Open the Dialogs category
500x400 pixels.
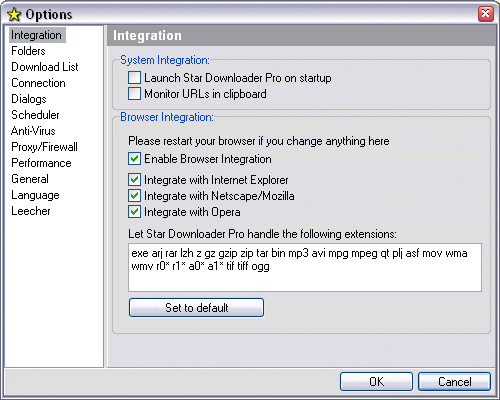click(x=29, y=99)
